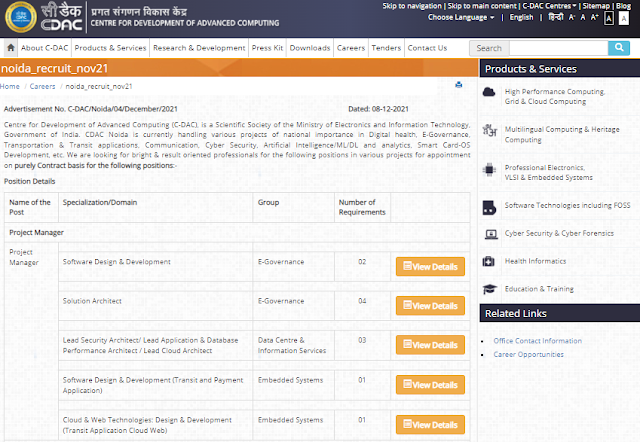Click the Solution Architect table cell

coord(156,306)
